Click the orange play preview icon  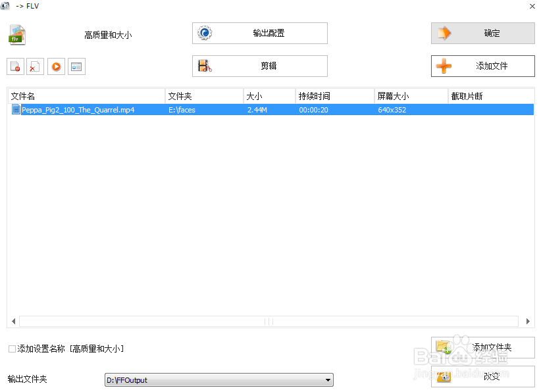[x=55, y=66]
